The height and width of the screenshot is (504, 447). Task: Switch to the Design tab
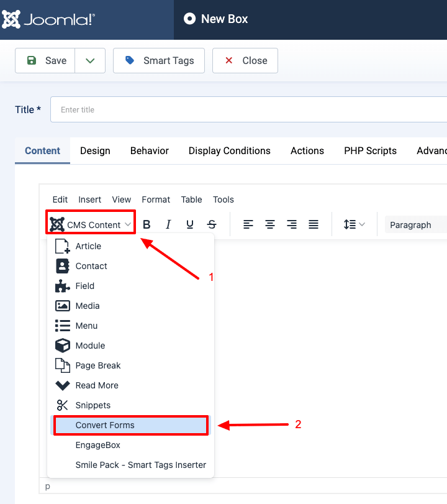coord(95,151)
